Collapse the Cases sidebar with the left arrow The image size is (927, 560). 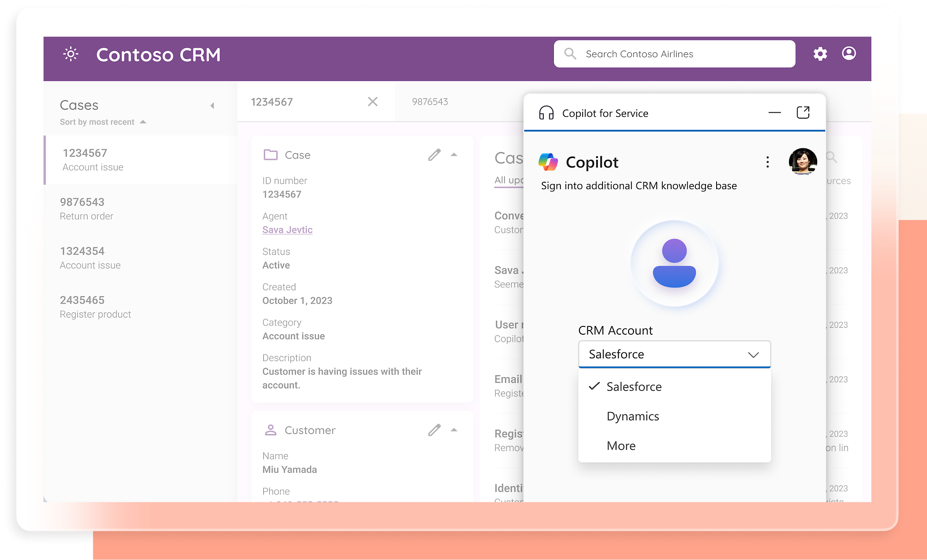[x=212, y=106]
